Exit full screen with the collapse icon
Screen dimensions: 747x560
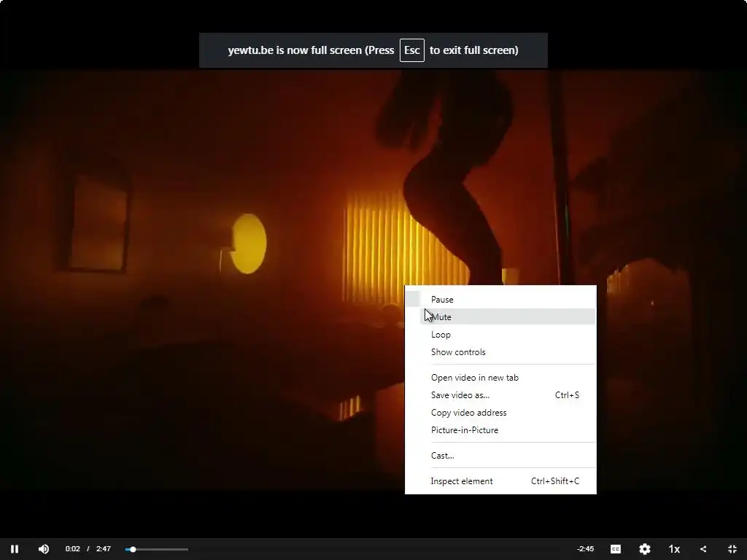pyautogui.click(x=732, y=549)
